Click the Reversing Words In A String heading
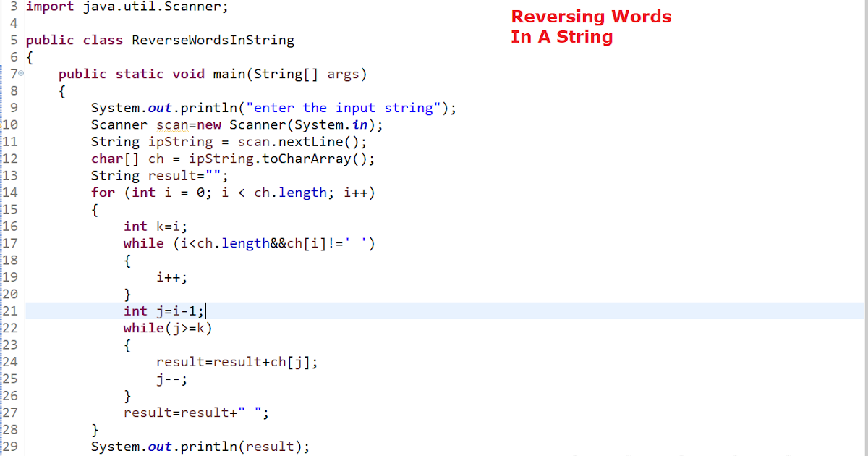Viewport: 868px width, 456px height. tap(590, 25)
